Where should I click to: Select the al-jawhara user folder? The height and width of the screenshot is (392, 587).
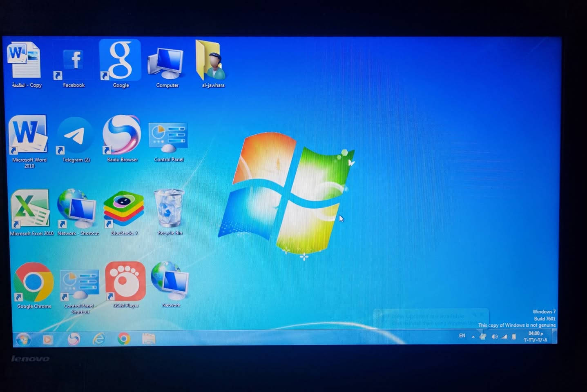[x=212, y=61]
